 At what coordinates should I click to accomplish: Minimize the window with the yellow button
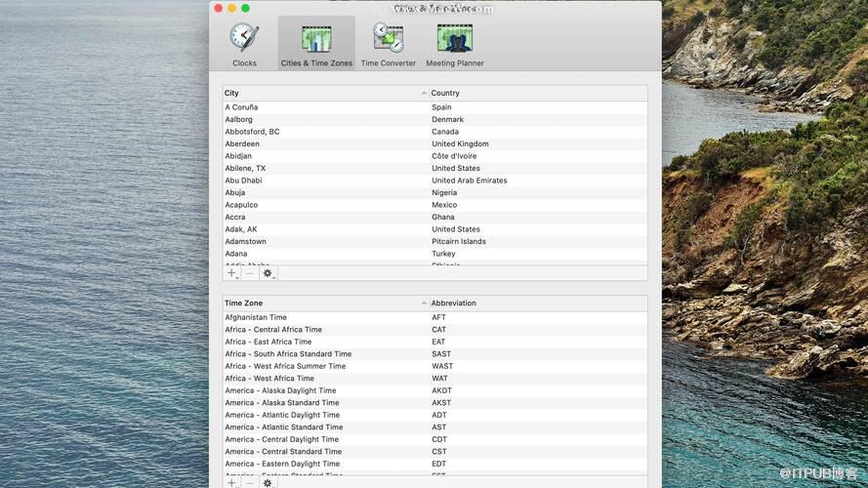click(232, 9)
